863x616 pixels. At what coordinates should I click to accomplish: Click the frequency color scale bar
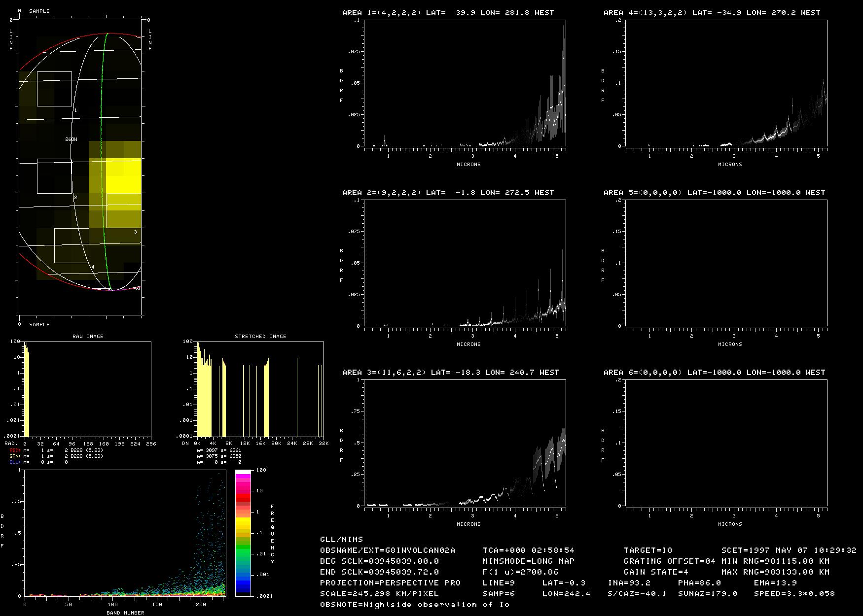pos(243,533)
